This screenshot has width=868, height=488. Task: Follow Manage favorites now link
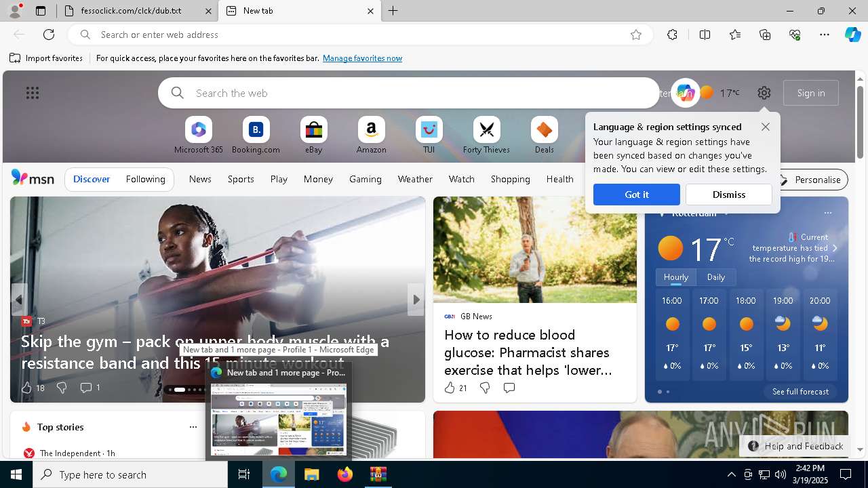(362, 58)
